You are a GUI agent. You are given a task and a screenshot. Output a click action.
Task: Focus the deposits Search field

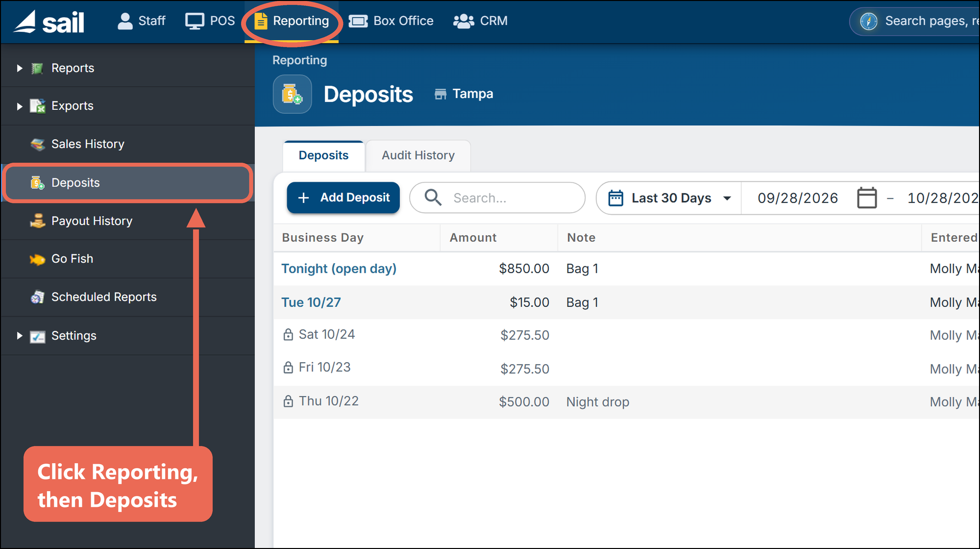(497, 198)
